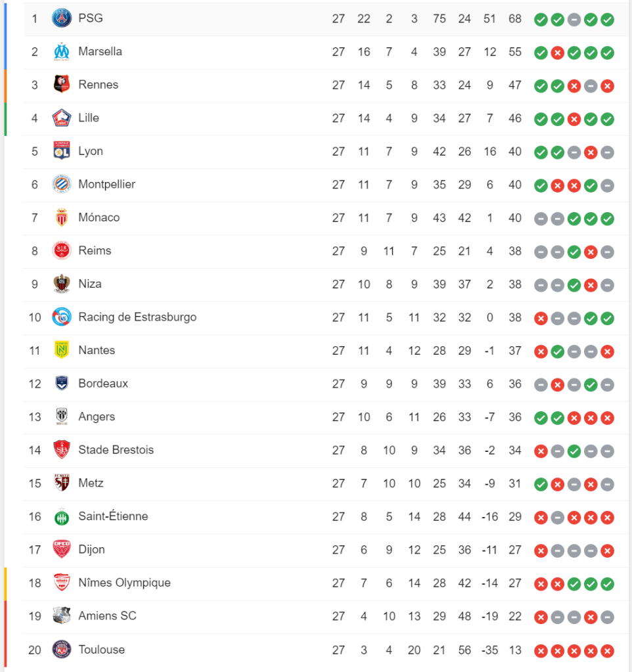
Task: Open the Nîmes Olympique team page
Action: 124,583
